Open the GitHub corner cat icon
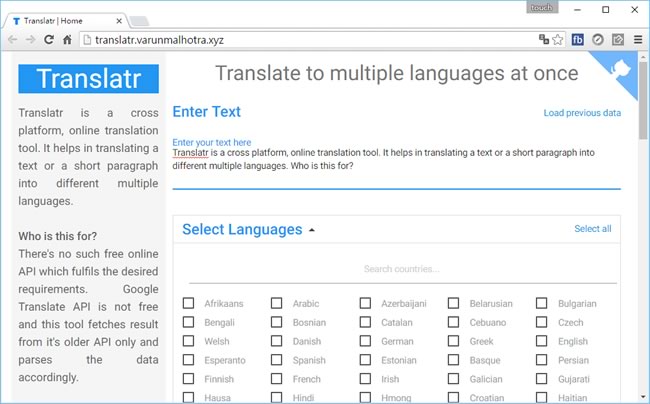This screenshot has height=404, width=650. pyautogui.click(x=620, y=69)
